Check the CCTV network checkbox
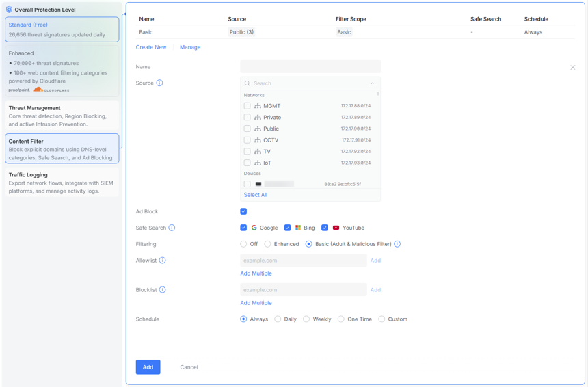Image resolution: width=588 pixels, height=387 pixels. [x=247, y=140]
